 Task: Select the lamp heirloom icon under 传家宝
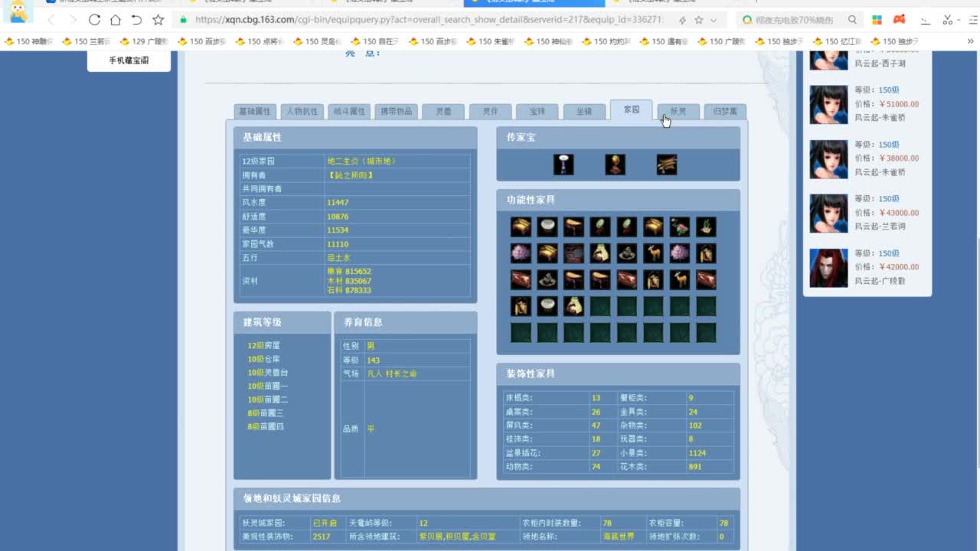click(563, 165)
